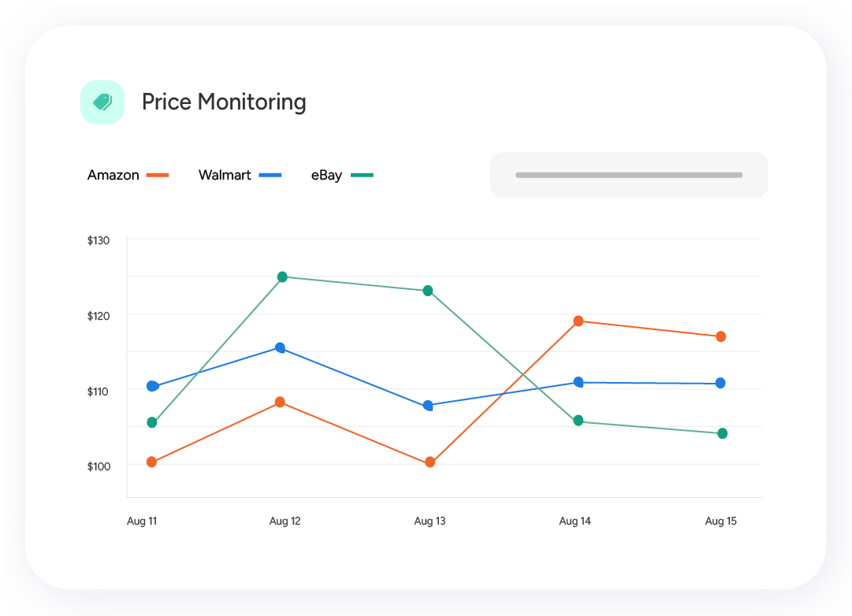Select Walmart data point on Aug 12
The height and width of the screenshot is (616, 852).
coord(280,347)
